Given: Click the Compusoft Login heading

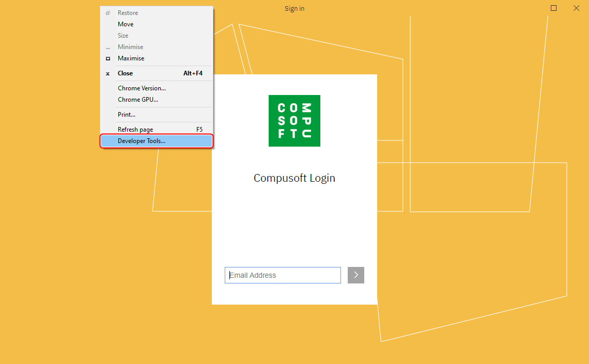Looking at the screenshot, I should point(294,178).
